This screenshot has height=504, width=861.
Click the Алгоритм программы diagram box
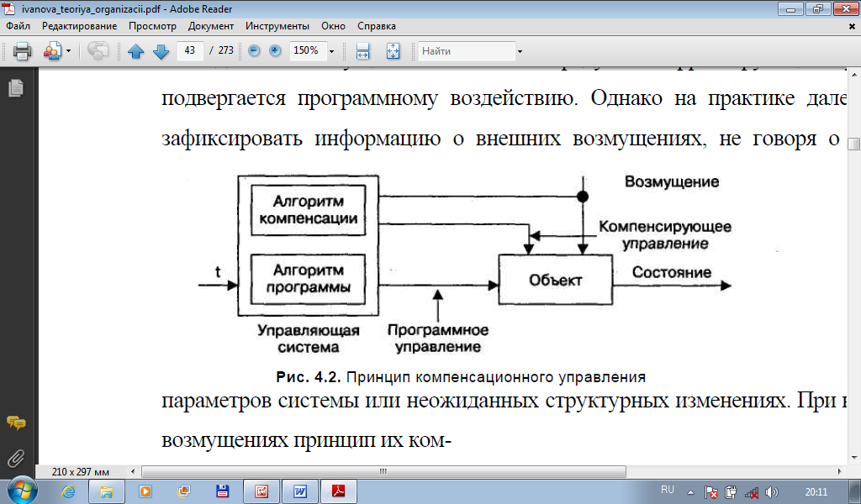308,279
